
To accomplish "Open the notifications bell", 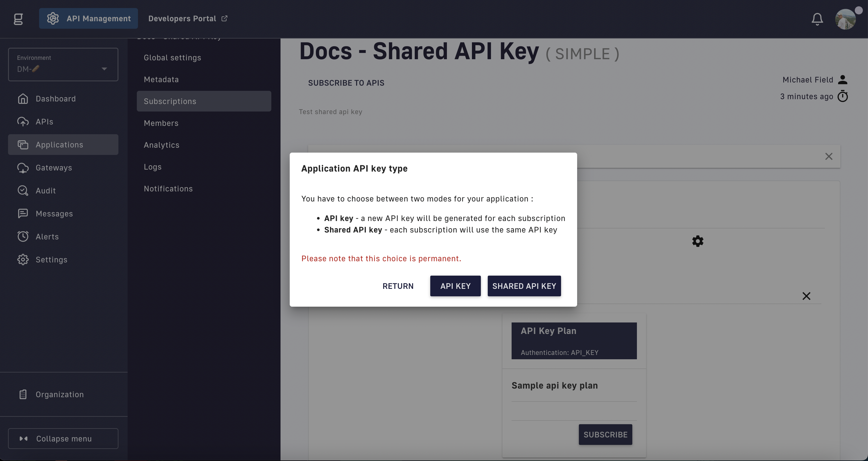I will [817, 19].
